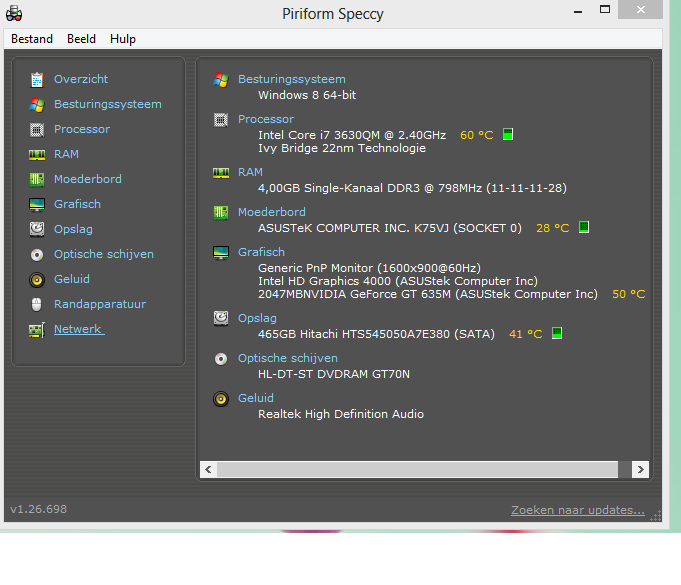Click the motherboard icon beside sidebar Moederbord
The height and width of the screenshot is (585, 681).
tap(37, 179)
